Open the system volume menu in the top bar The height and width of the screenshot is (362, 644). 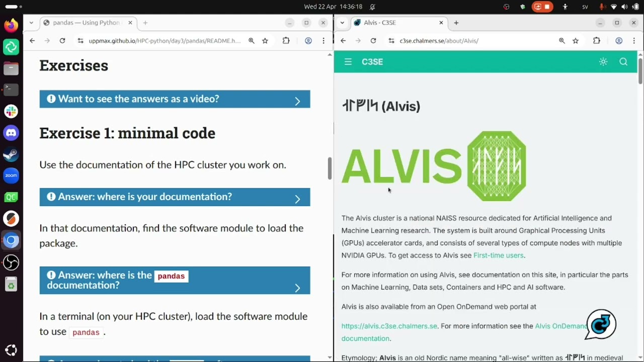point(624,7)
